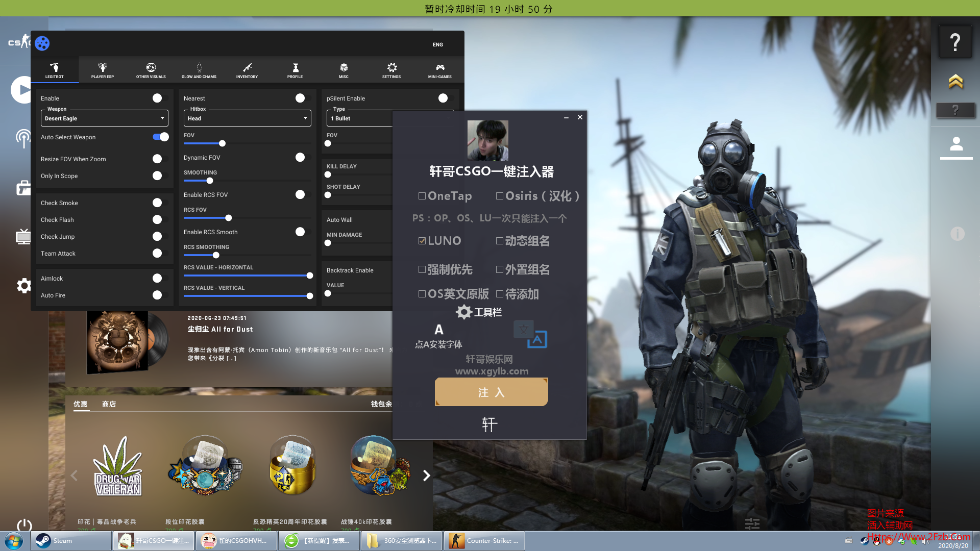Toggle the Auto Fire switch
The image size is (980, 551).
click(160, 295)
